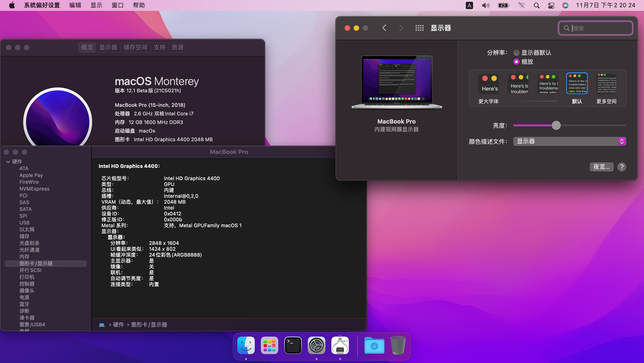Choose the 更多空间 scaling thumbnail
The width and height of the screenshot is (644, 363).
pos(607,84)
